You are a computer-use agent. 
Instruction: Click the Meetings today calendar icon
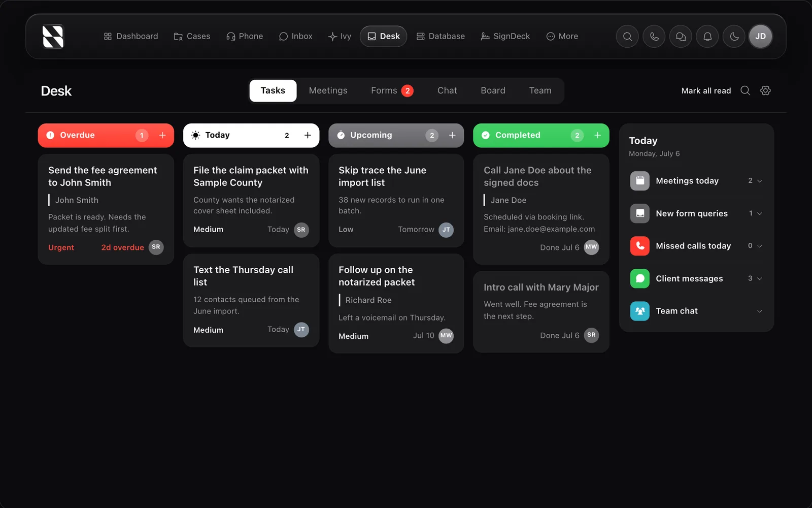tap(640, 181)
